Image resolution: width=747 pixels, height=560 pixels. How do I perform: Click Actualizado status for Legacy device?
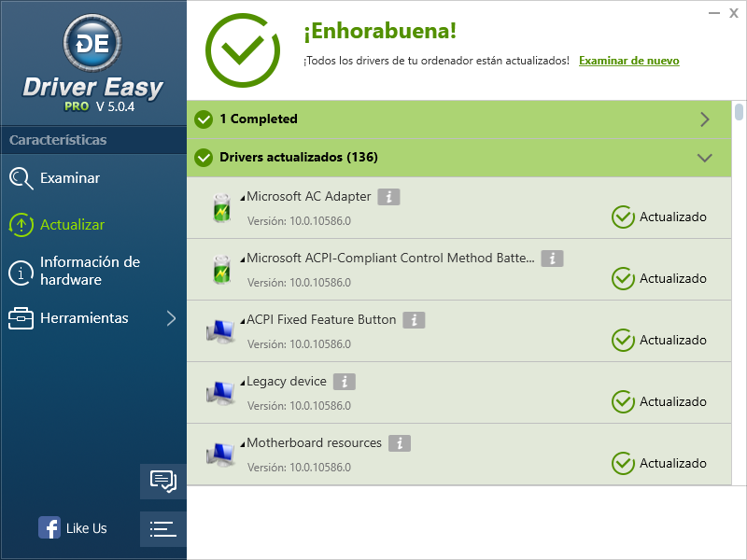659,402
